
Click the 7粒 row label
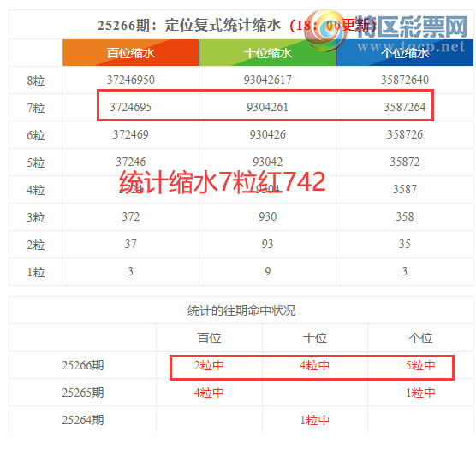click(36, 108)
